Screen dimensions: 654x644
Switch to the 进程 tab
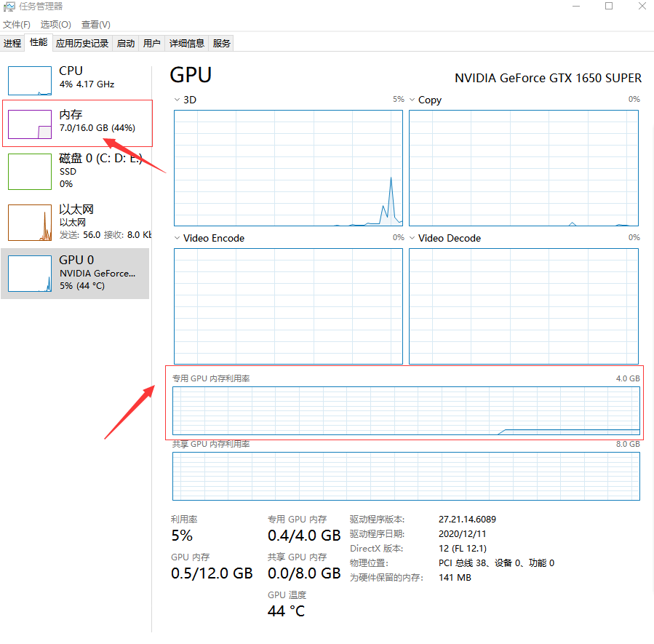pos(12,44)
